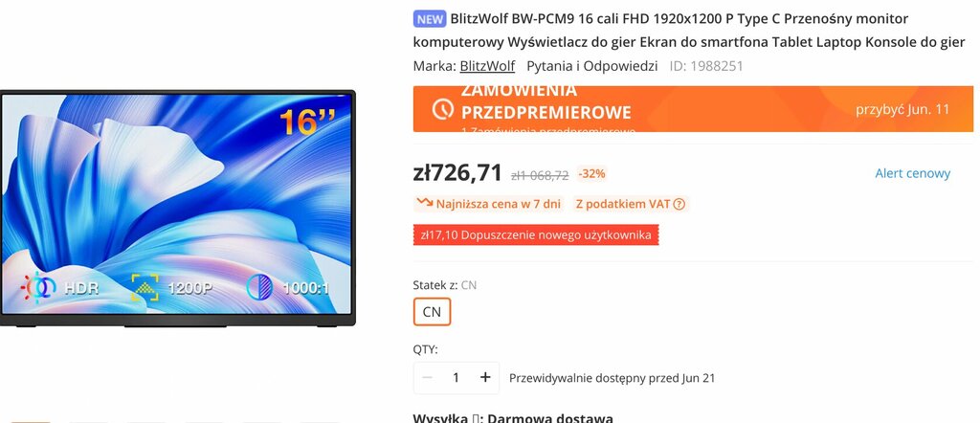Image resolution: width=980 pixels, height=423 pixels.
Task: Click the clock icon in preorder banner
Action: click(x=442, y=109)
